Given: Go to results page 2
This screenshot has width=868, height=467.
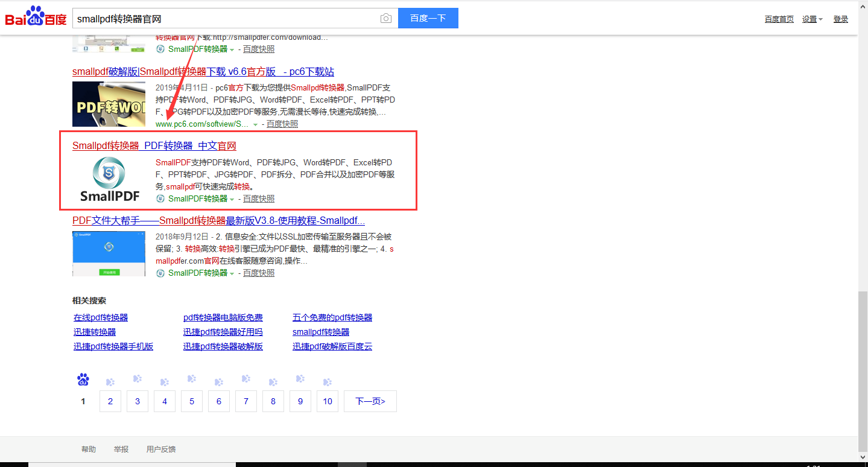Looking at the screenshot, I should [x=110, y=401].
